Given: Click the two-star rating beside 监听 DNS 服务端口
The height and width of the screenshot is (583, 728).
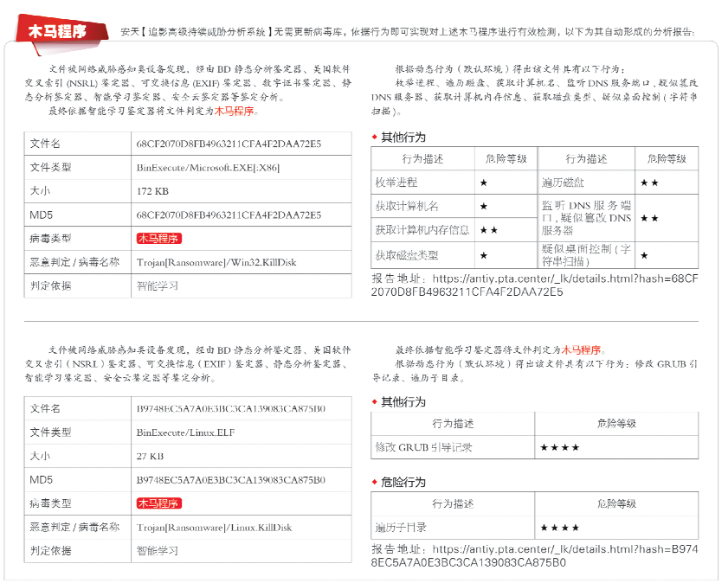Looking at the screenshot, I should [649, 218].
